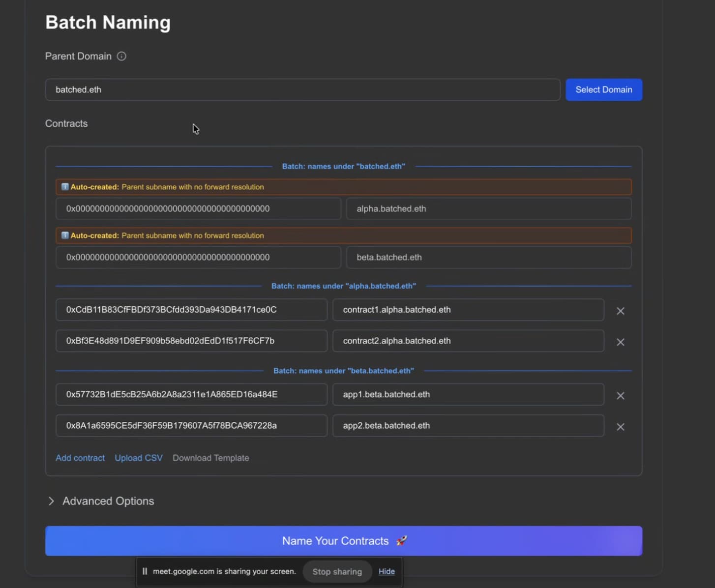This screenshot has width=715, height=588.
Task: Click the Name Your Contracts button
Action: pos(343,541)
